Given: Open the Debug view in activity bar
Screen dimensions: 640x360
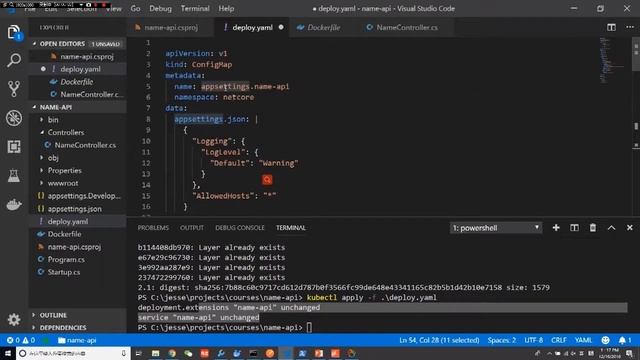Looking at the screenshot, I should click(x=13, y=118).
